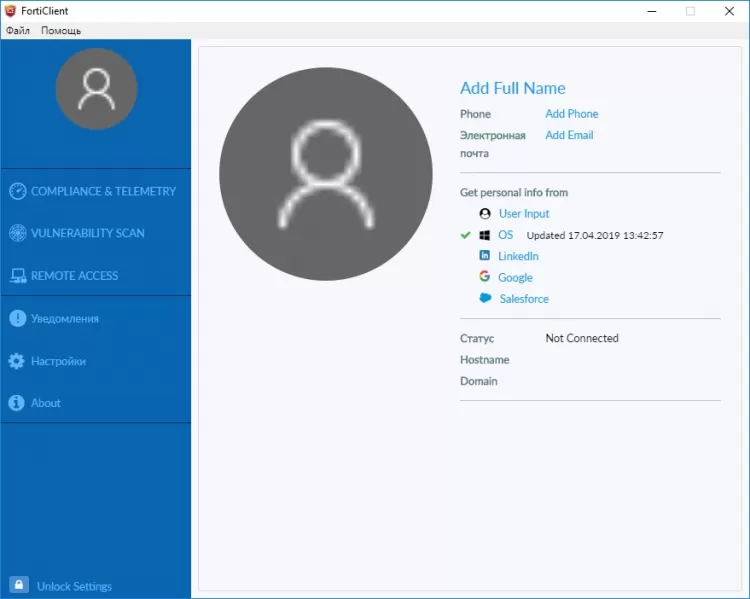Image resolution: width=750 pixels, height=599 pixels.
Task: Click the Compliance & Telemetry gauge icon
Action: point(17,191)
